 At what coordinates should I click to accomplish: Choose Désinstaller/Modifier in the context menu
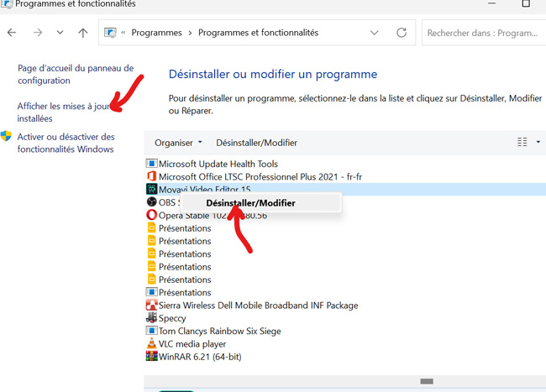pos(250,203)
